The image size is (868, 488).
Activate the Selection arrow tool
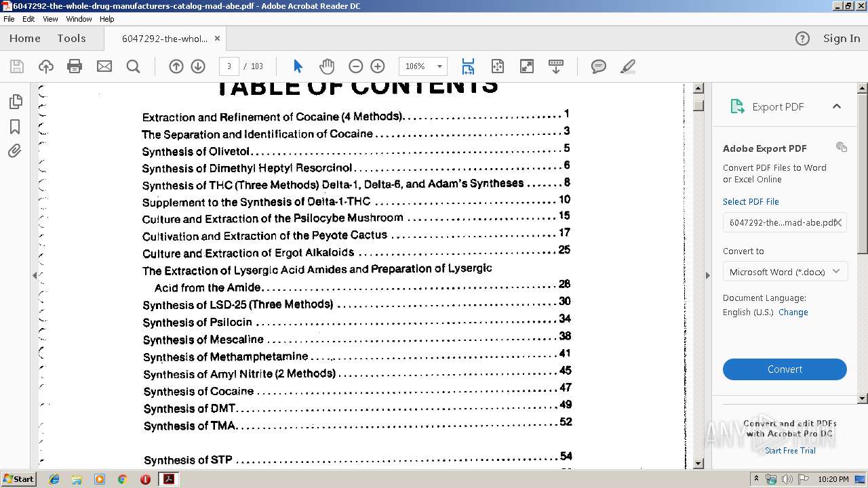298,66
